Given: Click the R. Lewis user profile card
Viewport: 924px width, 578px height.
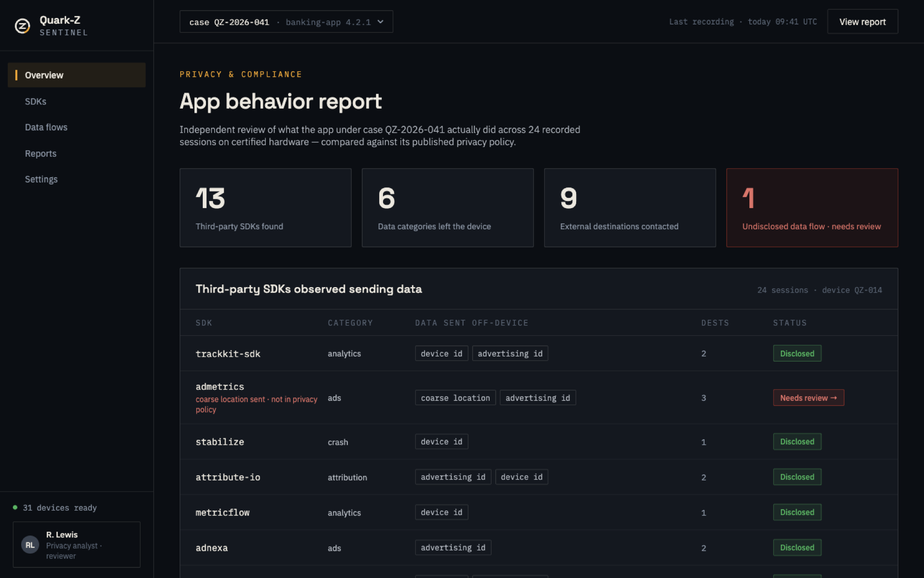Looking at the screenshot, I should pos(77,545).
